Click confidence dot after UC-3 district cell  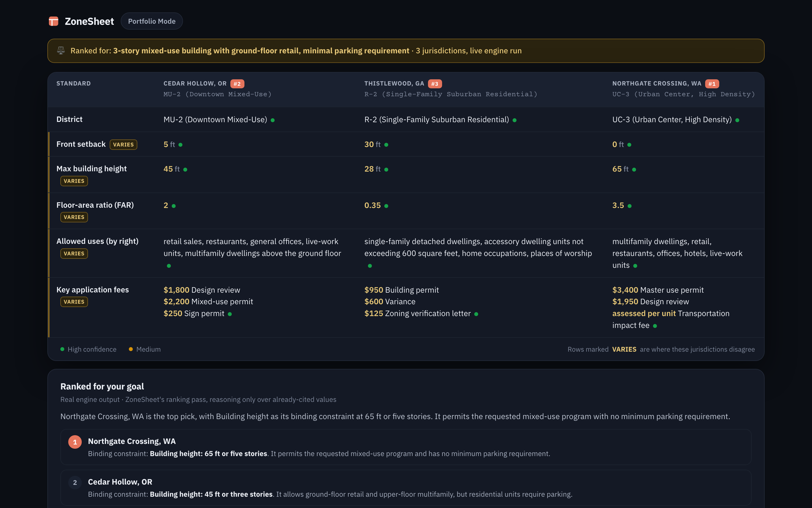coord(737,120)
